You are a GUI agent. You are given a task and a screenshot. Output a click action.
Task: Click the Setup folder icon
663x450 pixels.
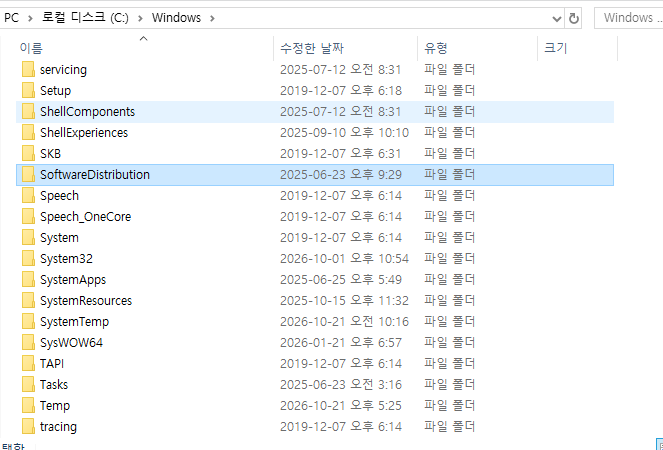pyautogui.click(x=28, y=91)
